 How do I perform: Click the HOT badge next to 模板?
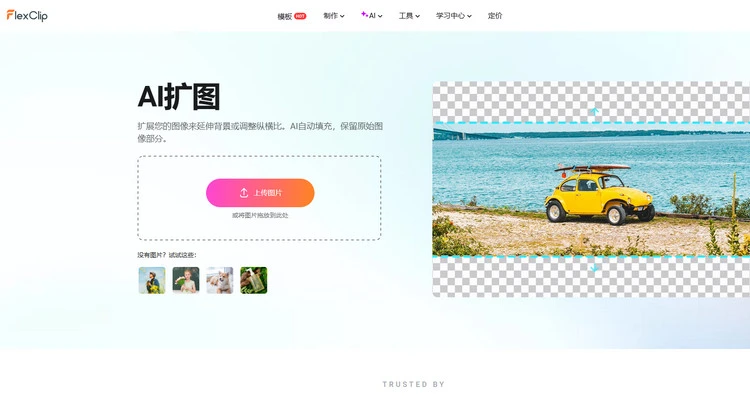(300, 16)
